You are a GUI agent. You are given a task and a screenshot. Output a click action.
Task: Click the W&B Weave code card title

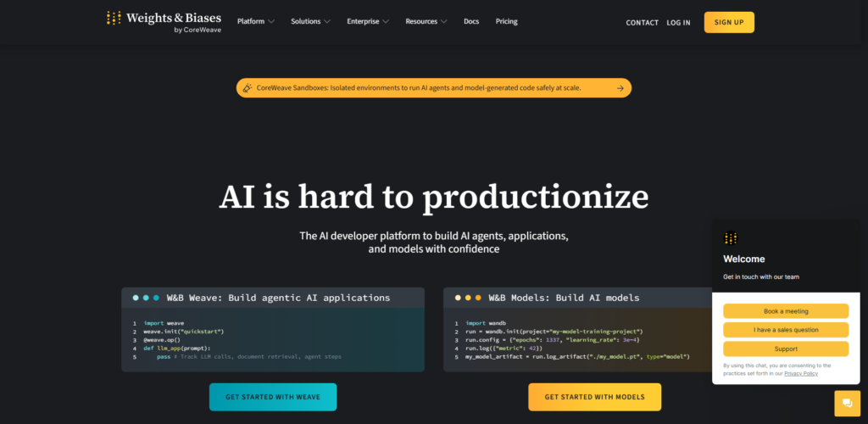click(278, 298)
